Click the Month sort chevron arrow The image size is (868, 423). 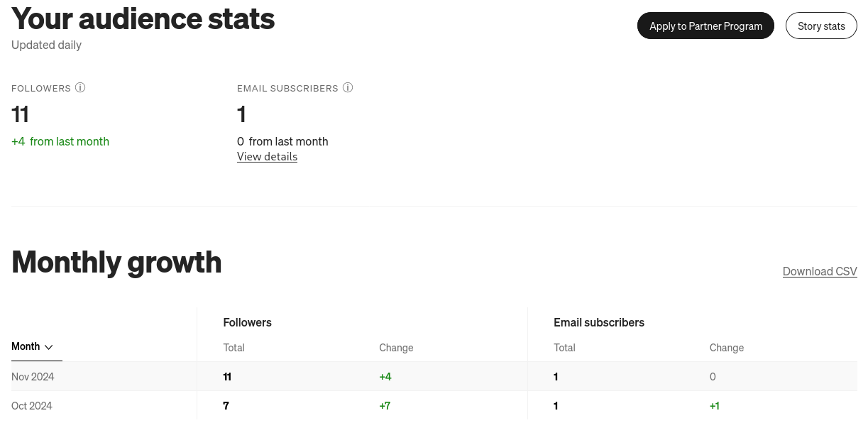(49, 347)
